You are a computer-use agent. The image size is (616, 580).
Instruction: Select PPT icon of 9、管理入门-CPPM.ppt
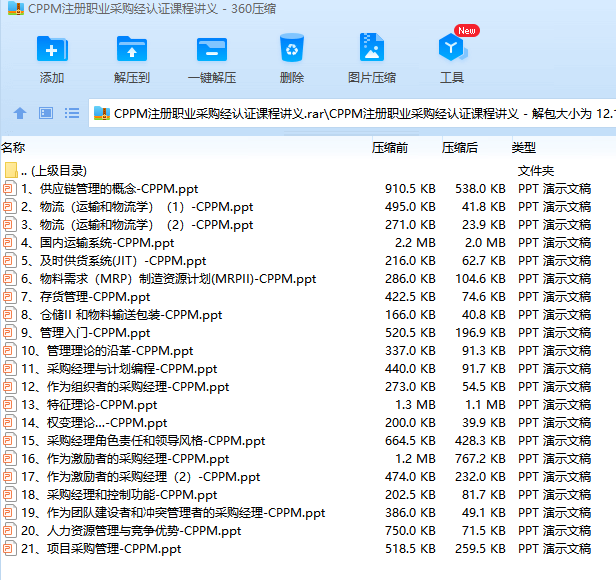click(10, 333)
